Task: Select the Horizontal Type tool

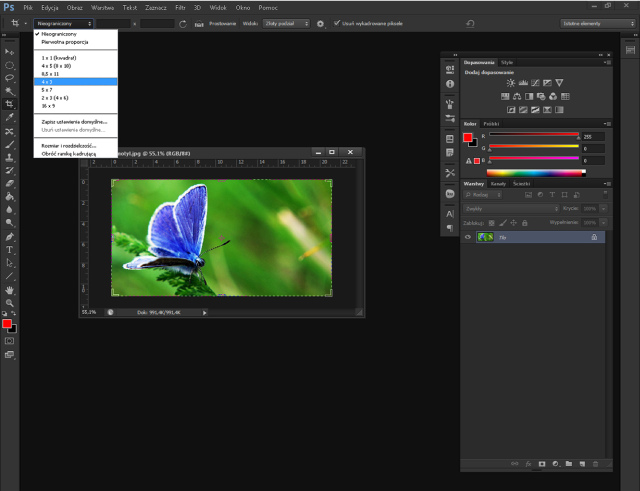Action: [x=9, y=250]
